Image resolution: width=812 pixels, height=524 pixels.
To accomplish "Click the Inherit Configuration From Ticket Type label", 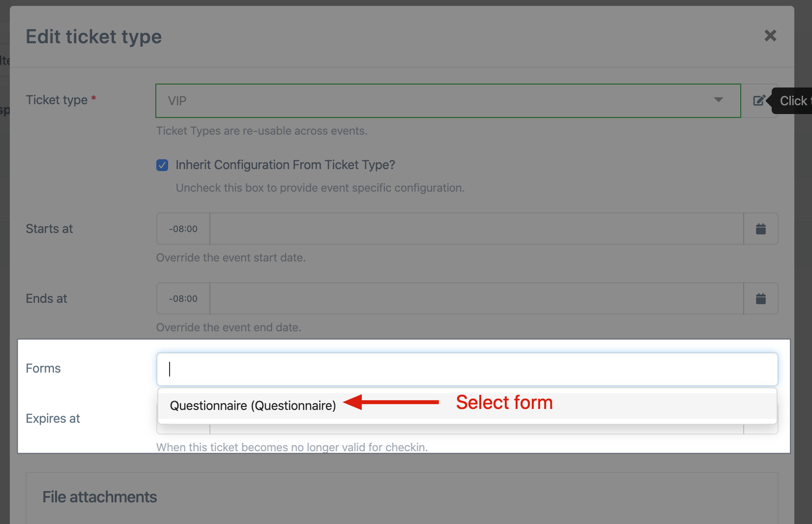I will pyautogui.click(x=285, y=165).
